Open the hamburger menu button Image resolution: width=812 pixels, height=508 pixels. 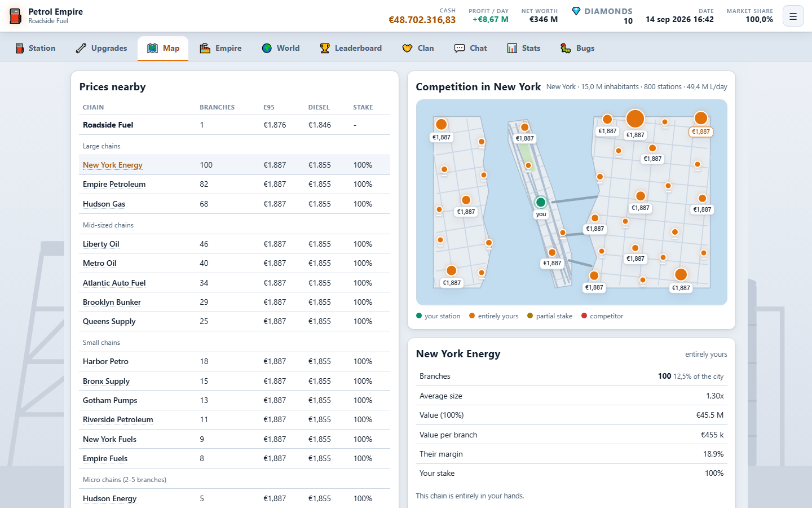[793, 16]
